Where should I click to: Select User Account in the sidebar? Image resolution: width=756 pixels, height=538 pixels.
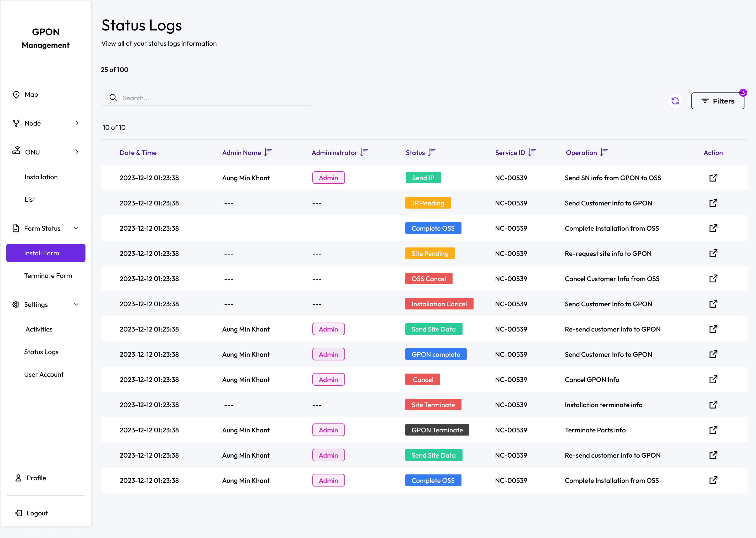tap(44, 374)
